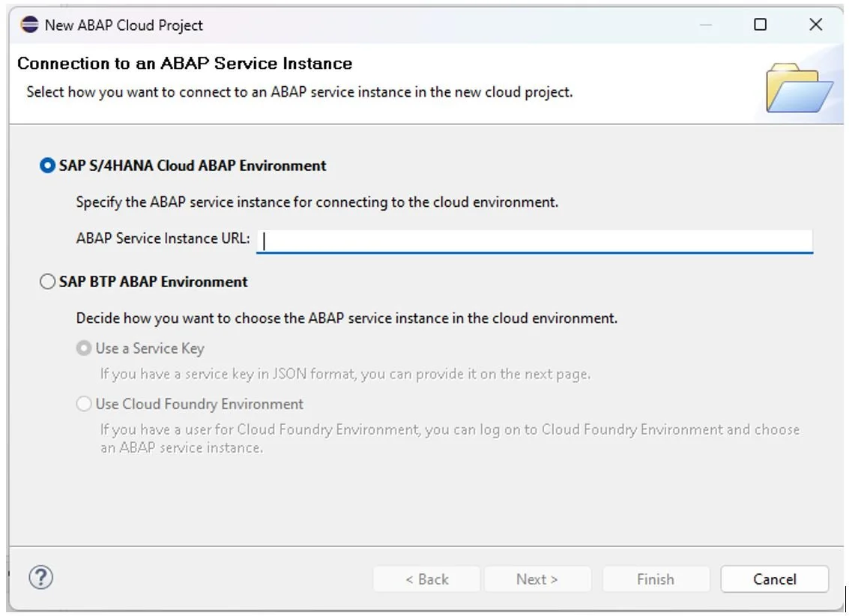Click the ABAP Service Instance URL label
The height and width of the screenshot is (616, 849).
coord(163,238)
